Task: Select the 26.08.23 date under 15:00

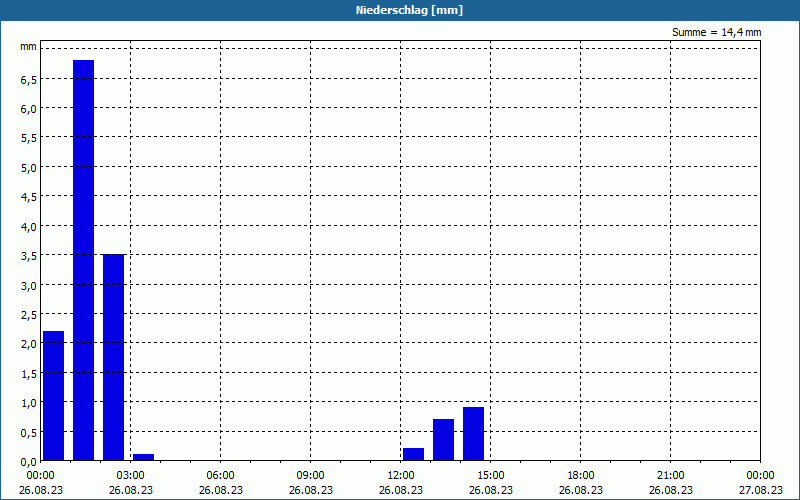Action: tap(491, 490)
